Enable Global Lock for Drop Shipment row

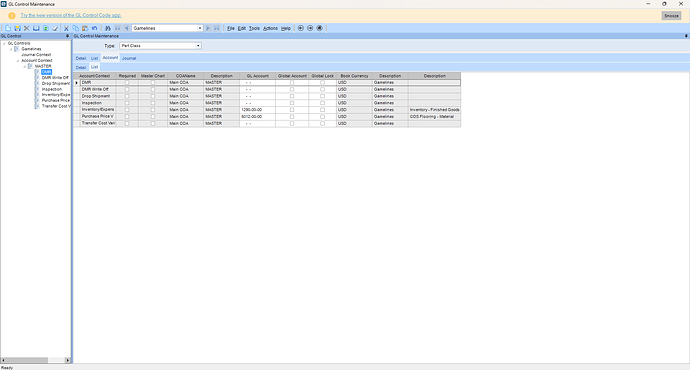click(x=323, y=96)
